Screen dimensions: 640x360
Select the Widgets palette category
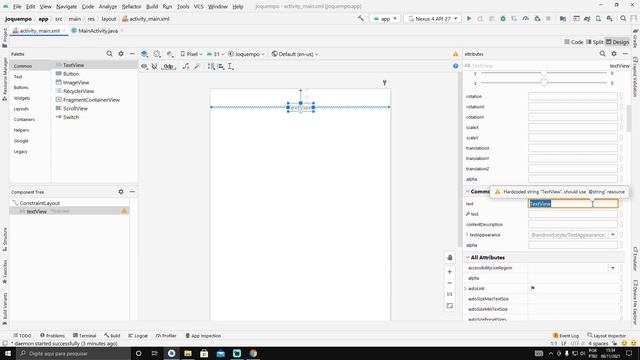[x=22, y=98]
